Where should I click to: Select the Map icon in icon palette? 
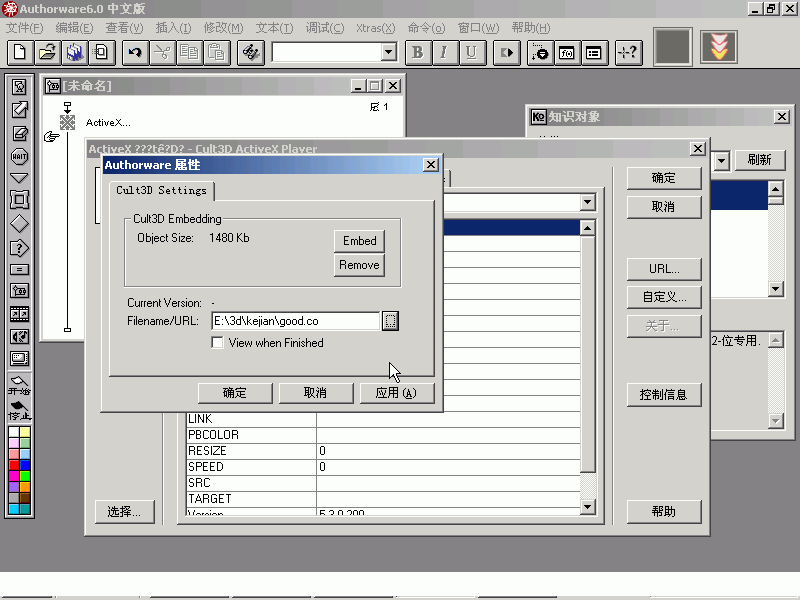coord(19,291)
